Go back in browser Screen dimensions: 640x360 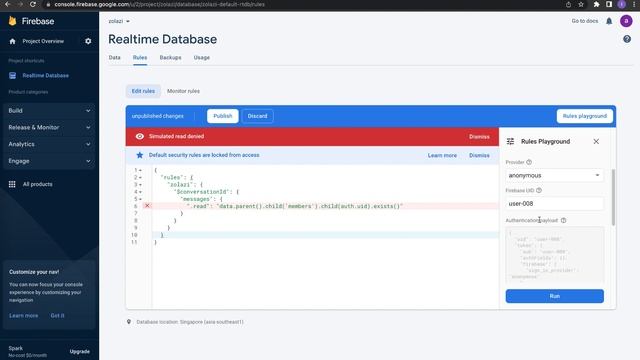click(7, 4)
